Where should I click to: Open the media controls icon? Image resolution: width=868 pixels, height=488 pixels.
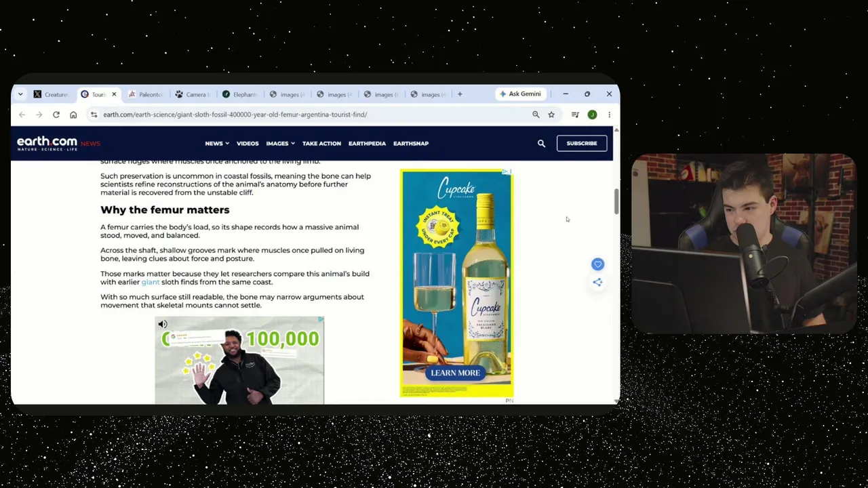575,115
